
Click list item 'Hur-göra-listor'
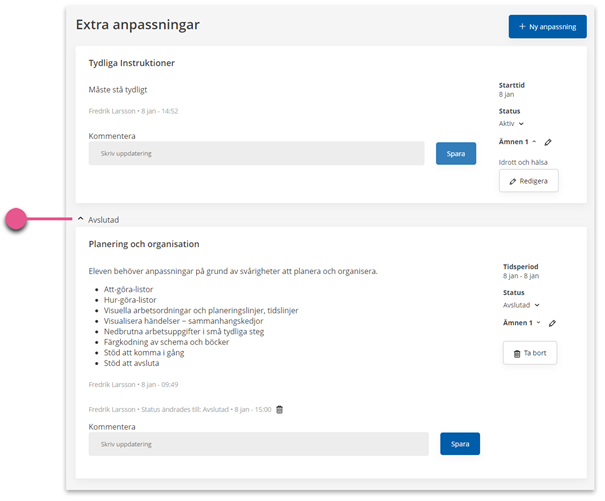pos(130,300)
